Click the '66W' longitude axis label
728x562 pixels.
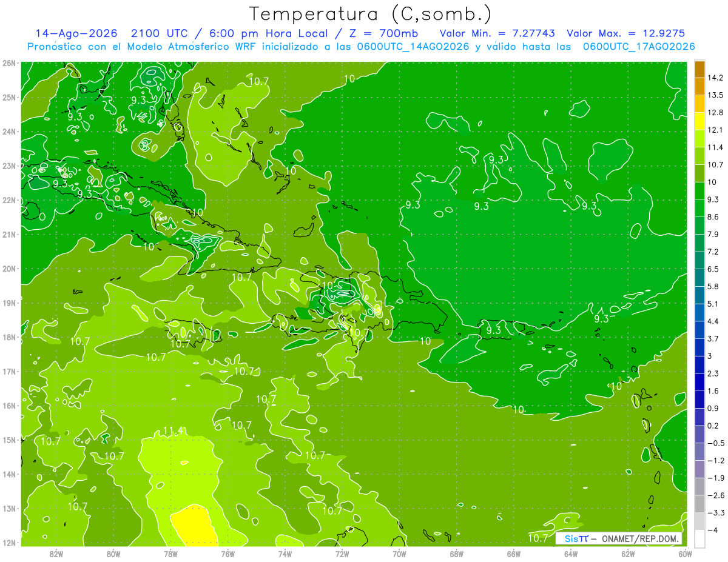coord(513,554)
